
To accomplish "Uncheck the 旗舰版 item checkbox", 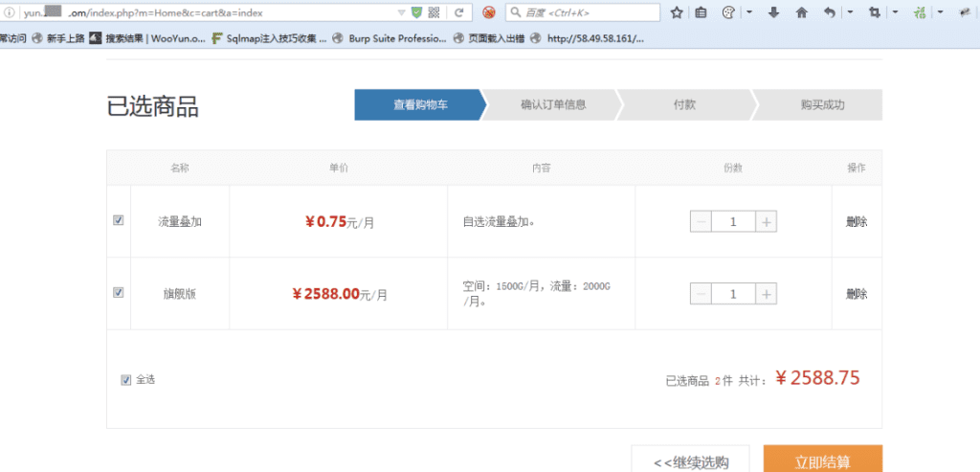I will click(119, 293).
